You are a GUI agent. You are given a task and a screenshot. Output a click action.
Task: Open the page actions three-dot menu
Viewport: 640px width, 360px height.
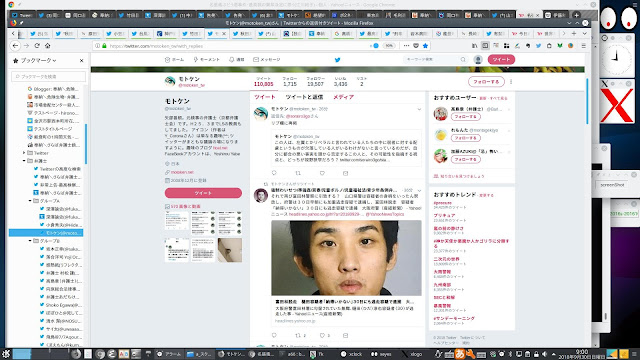click(406, 46)
